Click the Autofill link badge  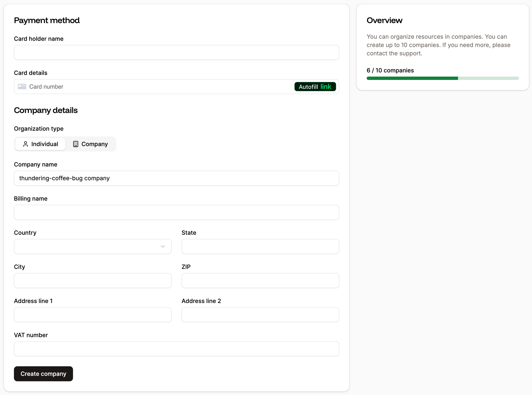coord(315,87)
